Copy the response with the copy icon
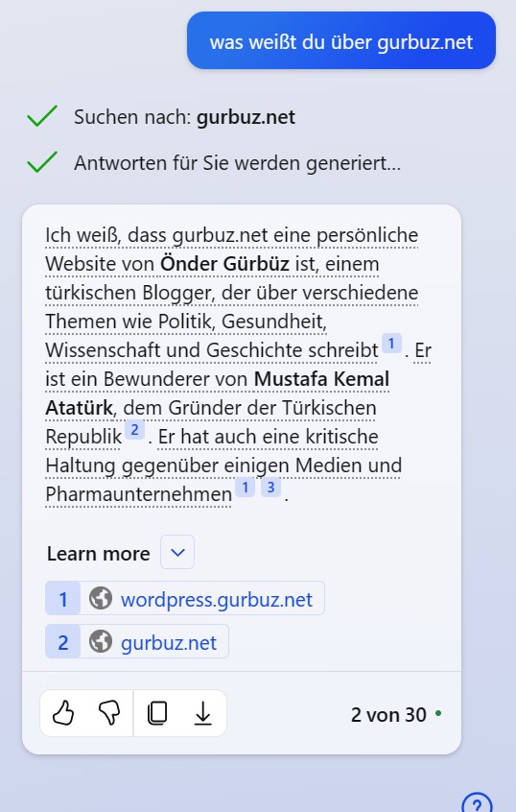Screen dimensions: 516x812 157,713
